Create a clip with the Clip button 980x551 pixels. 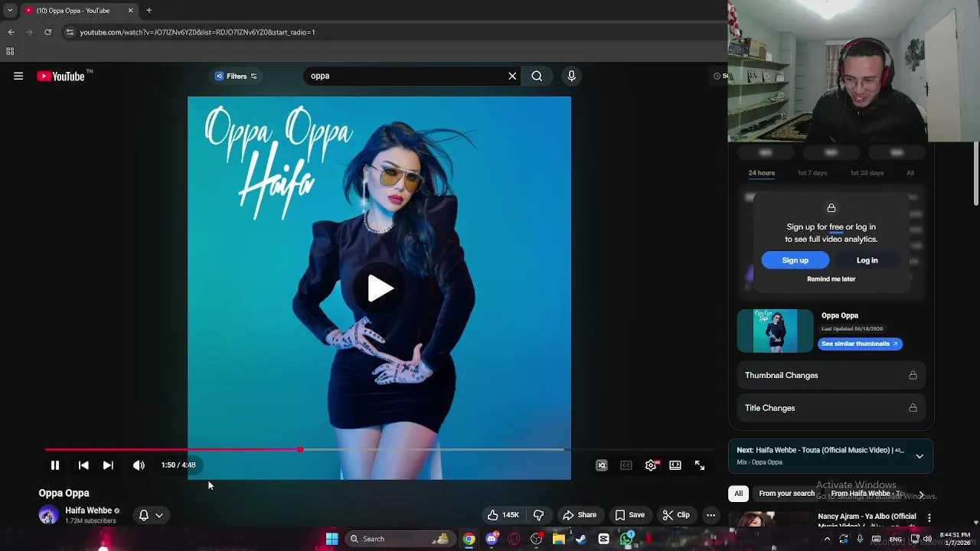[676, 515]
